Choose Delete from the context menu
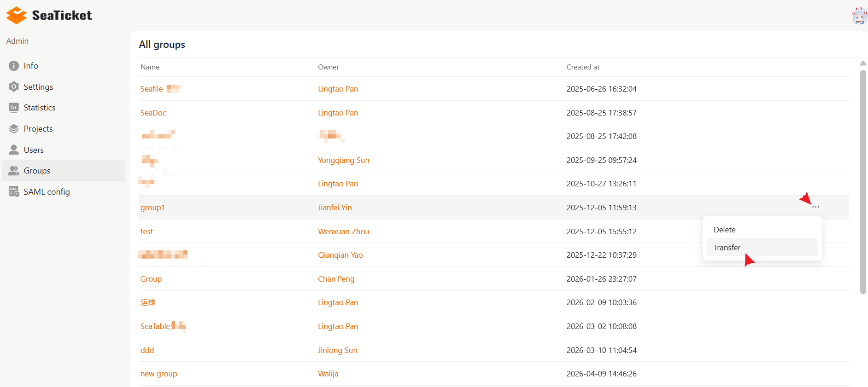This screenshot has height=387, width=868. tap(762, 230)
